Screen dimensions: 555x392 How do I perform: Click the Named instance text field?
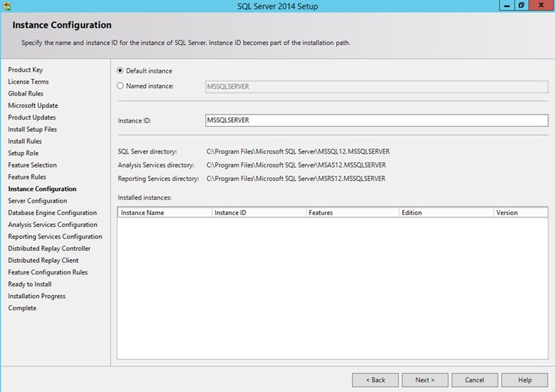377,87
